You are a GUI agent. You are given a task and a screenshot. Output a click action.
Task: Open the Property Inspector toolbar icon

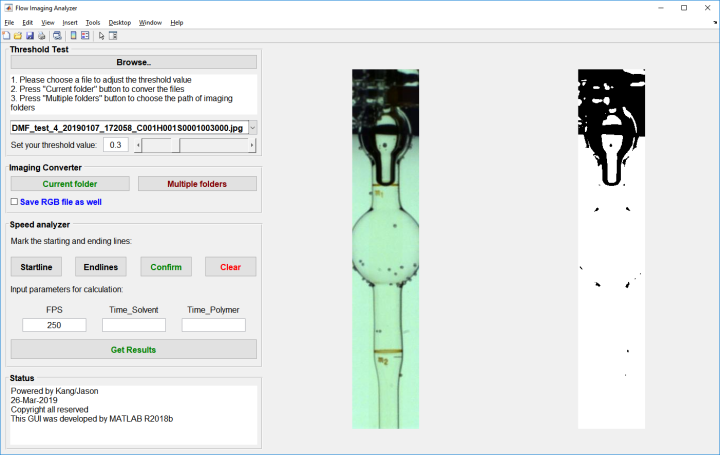tap(113, 35)
